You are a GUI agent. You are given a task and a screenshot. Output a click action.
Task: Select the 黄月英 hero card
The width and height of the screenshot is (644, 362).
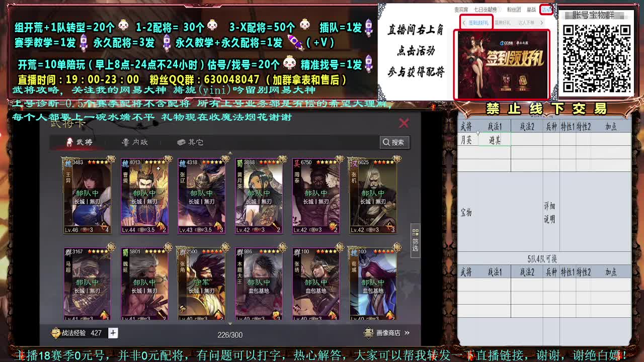click(x=259, y=196)
